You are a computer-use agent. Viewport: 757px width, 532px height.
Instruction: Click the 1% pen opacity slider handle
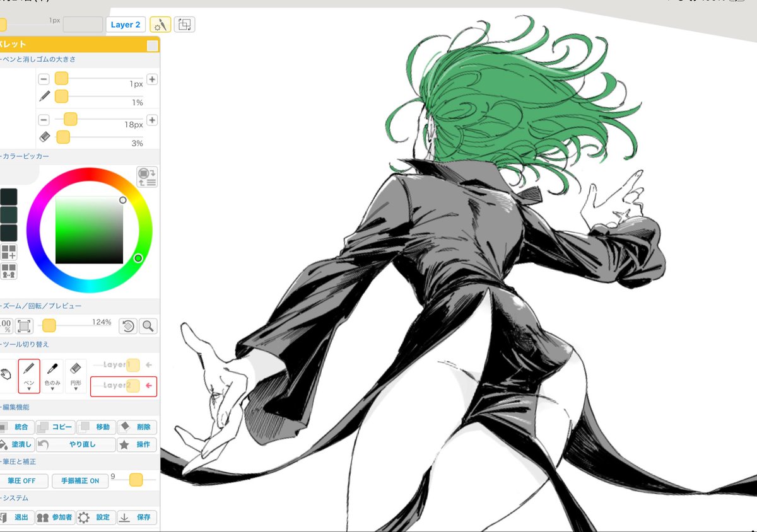click(x=61, y=96)
